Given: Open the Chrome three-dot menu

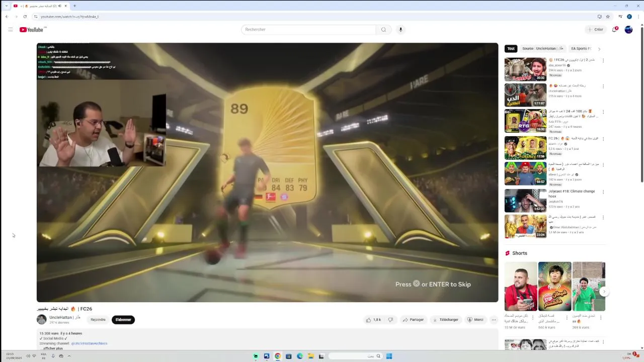Looking at the screenshot, I should (x=638, y=17).
